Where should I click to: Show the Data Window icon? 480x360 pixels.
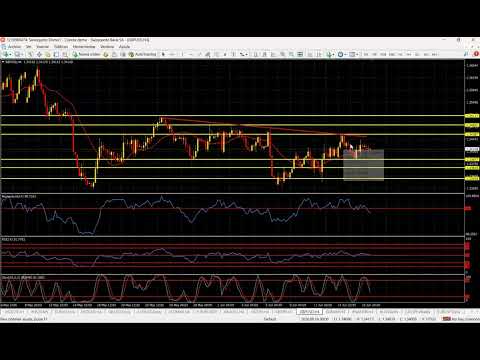pyautogui.click(x=39, y=54)
